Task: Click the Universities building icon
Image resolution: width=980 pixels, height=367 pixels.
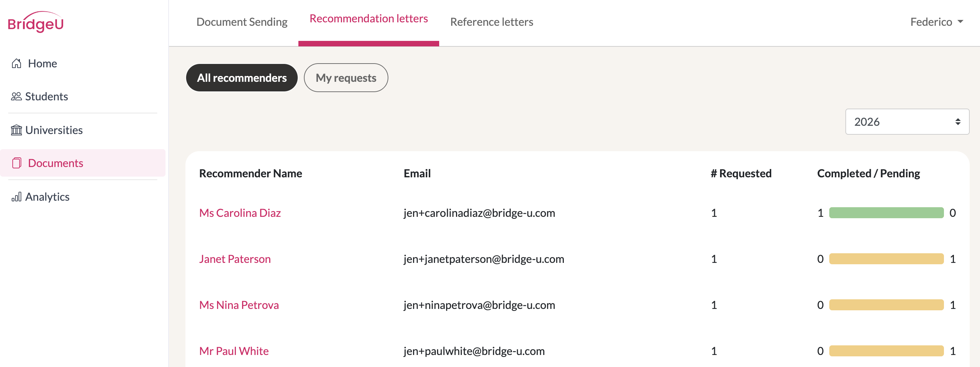Action: click(16, 130)
